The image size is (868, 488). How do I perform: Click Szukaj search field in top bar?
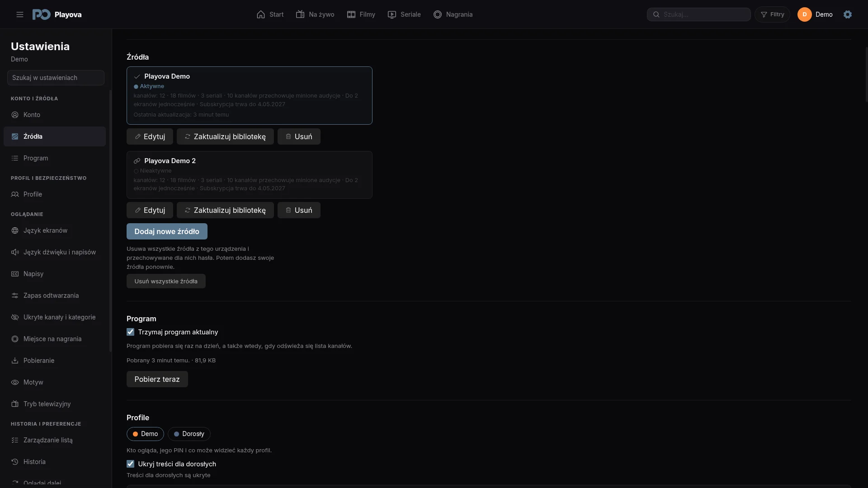[698, 14]
